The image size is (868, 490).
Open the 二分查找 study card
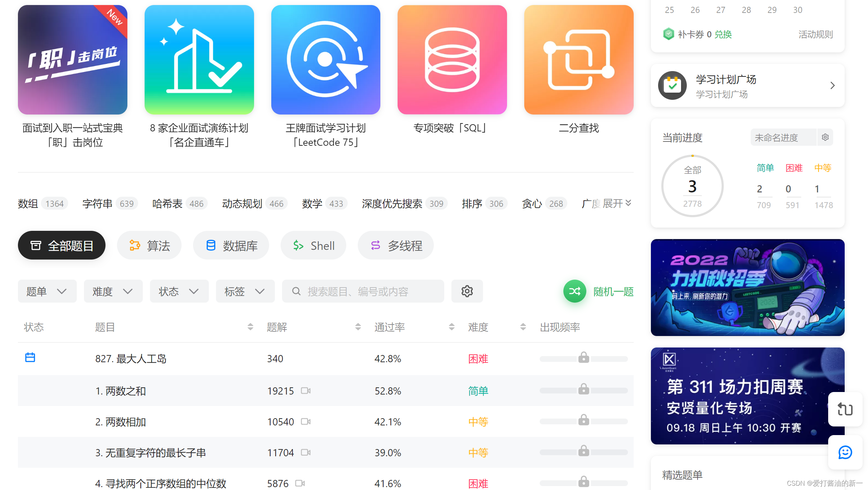click(579, 60)
